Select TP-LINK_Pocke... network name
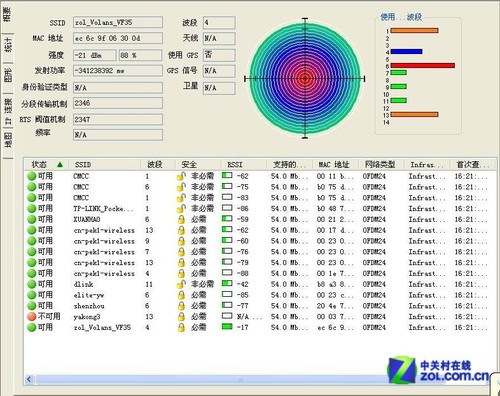The width and height of the screenshot is (500, 396). pos(103,209)
